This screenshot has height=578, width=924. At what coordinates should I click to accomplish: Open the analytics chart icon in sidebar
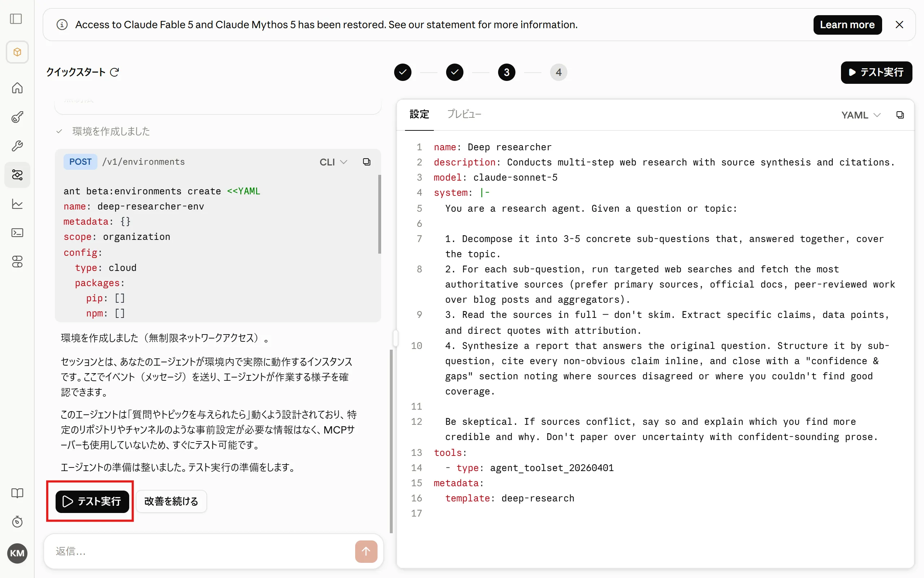17,204
